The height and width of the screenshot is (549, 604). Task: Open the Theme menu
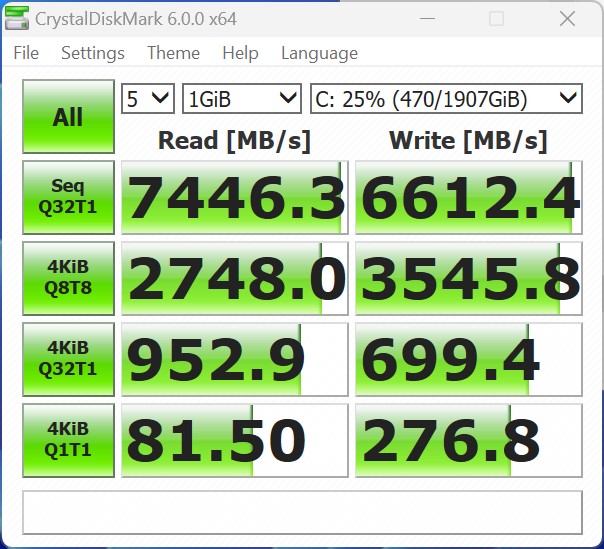pyautogui.click(x=173, y=53)
